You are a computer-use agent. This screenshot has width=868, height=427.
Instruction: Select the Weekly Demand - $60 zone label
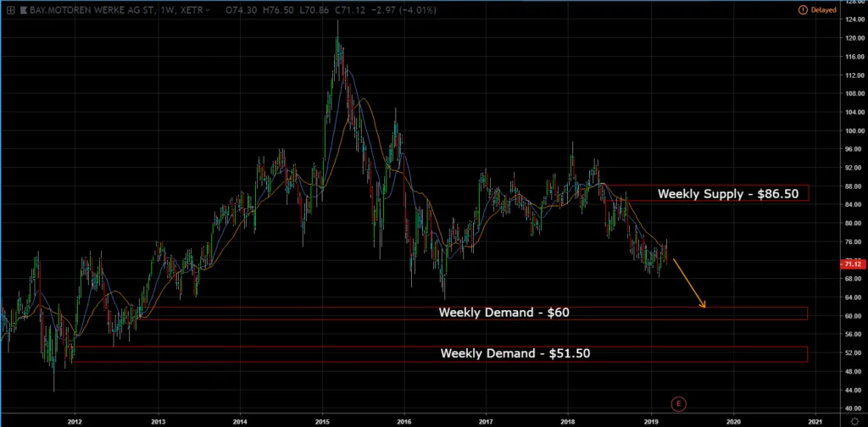pos(504,313)
